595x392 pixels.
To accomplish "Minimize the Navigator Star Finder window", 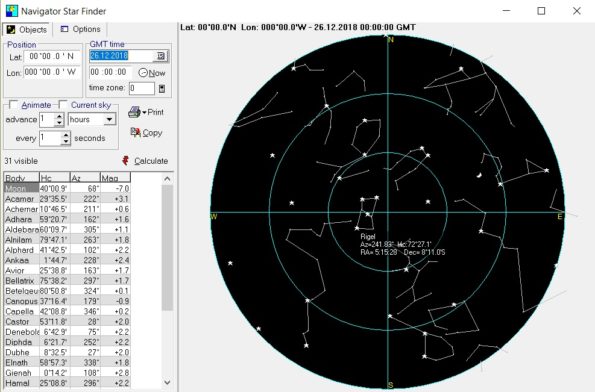I will [506, 11].
